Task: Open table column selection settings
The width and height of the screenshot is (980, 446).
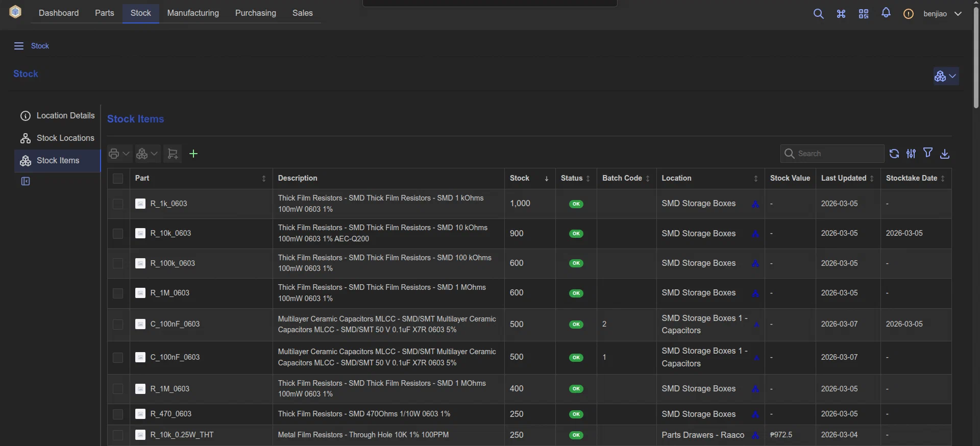Action: 911,154
